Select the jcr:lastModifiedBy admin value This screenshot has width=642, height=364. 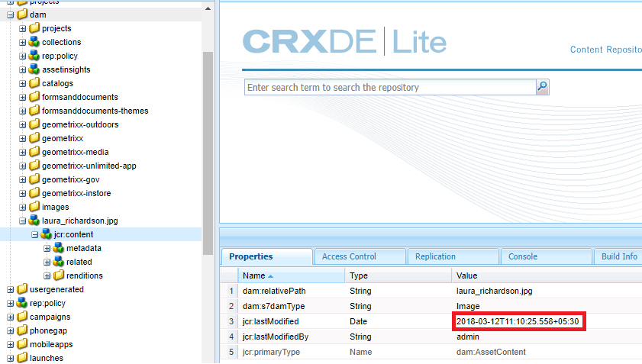[468, 337]
